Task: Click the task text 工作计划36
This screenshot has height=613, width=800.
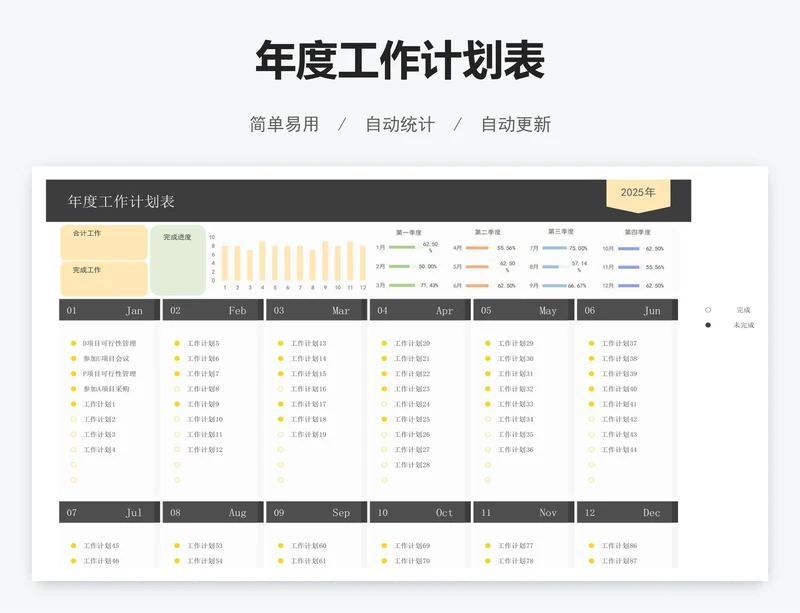Action: [515, 450]
